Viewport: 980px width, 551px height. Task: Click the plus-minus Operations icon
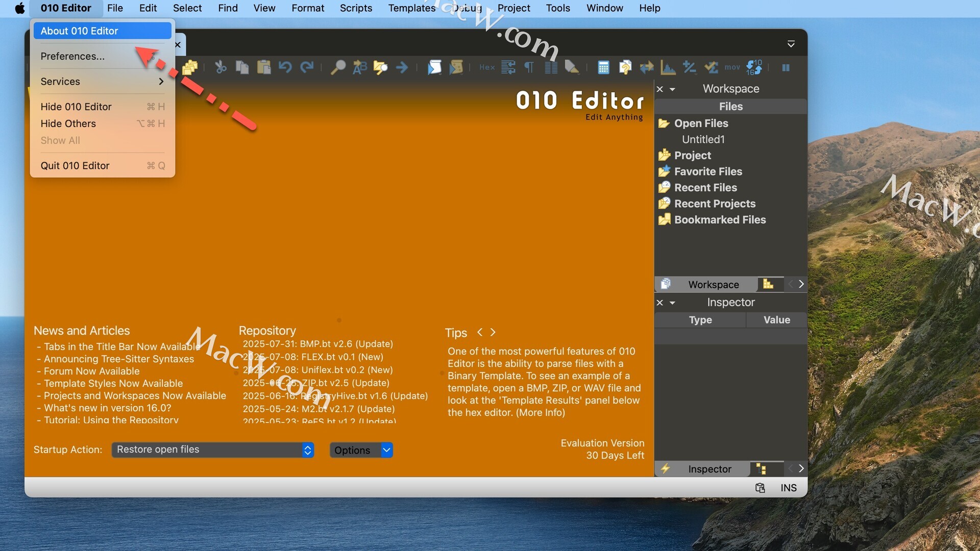[x=690, y=67]
